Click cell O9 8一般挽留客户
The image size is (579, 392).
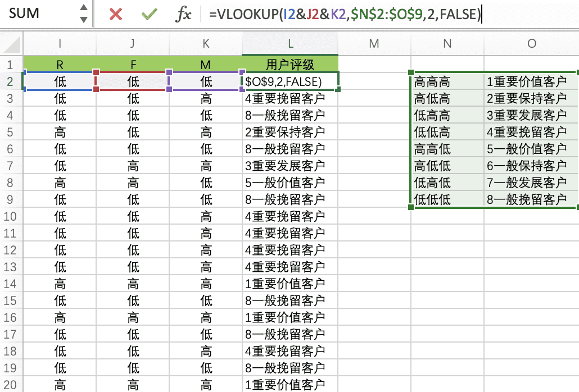click(531, 199)
